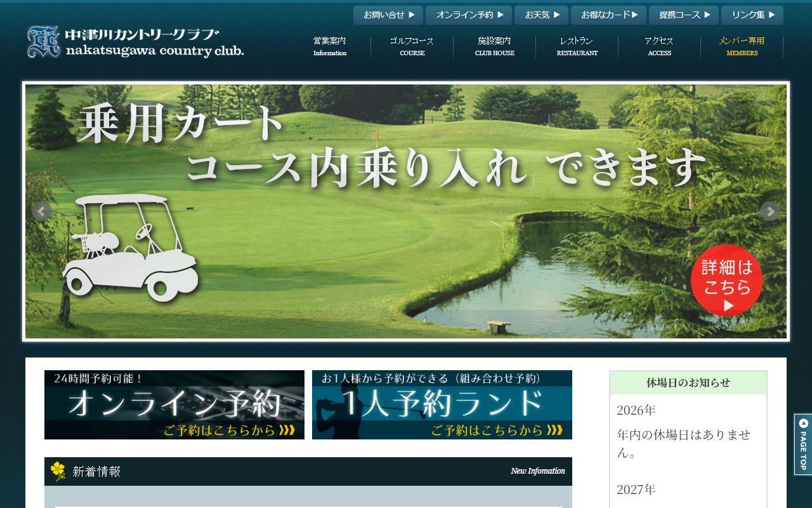This screenshot has height=508, width=812.
Task: Click the yellow flower icon beside 新着情報
Action: click(x=58, y=471)
